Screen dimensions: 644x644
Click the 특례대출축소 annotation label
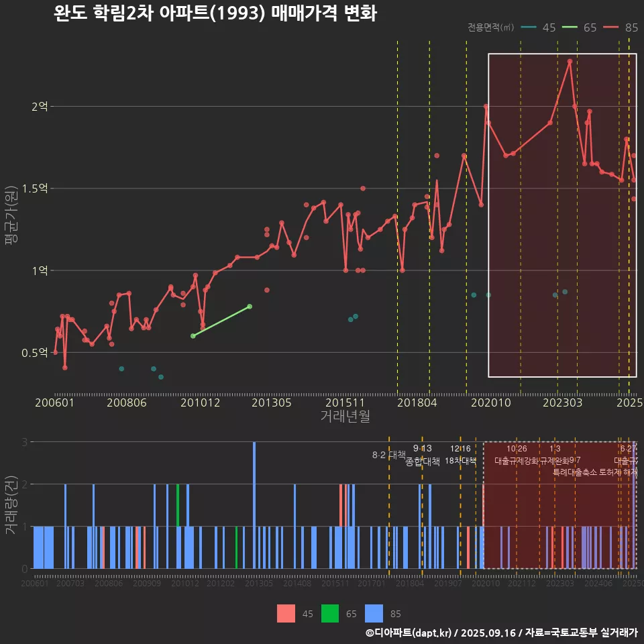(x=575, y=472)
